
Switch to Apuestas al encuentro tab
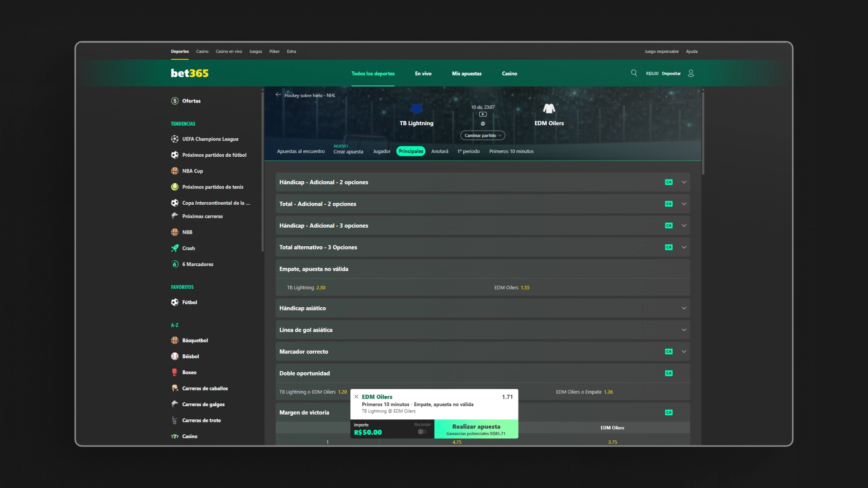point(301,151)
